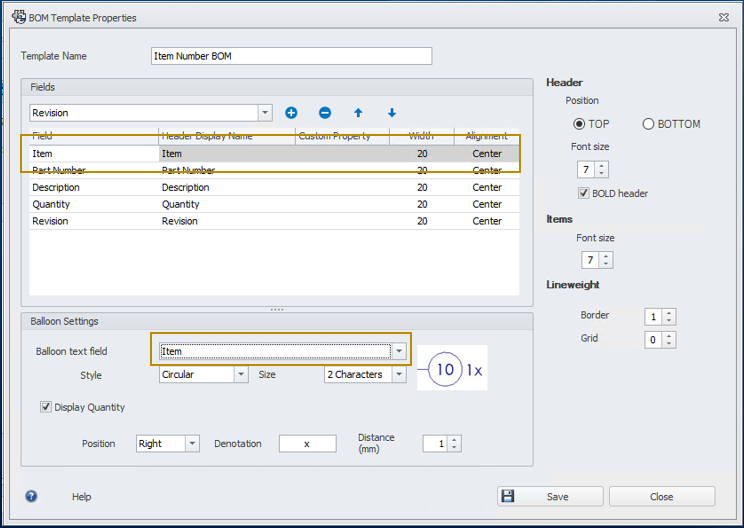Click the Close button
This screenshot has width=744, height=528.
(x=662, y=496)
